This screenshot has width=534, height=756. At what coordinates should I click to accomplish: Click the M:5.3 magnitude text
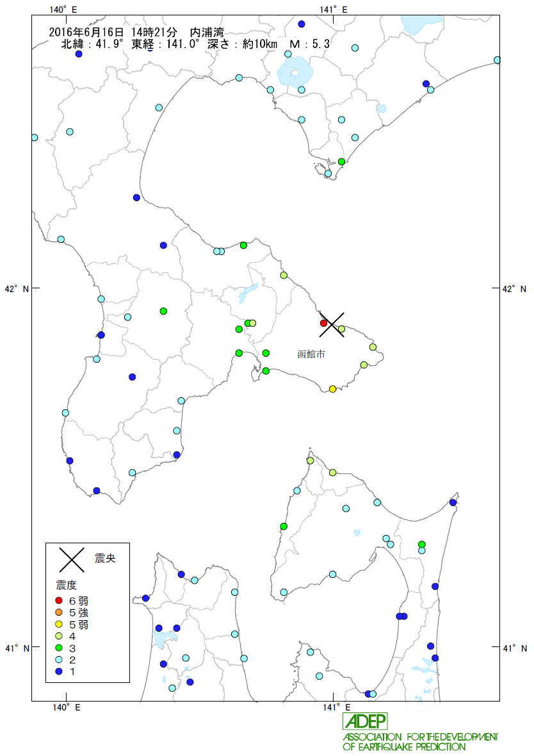[x=309, y=44]
